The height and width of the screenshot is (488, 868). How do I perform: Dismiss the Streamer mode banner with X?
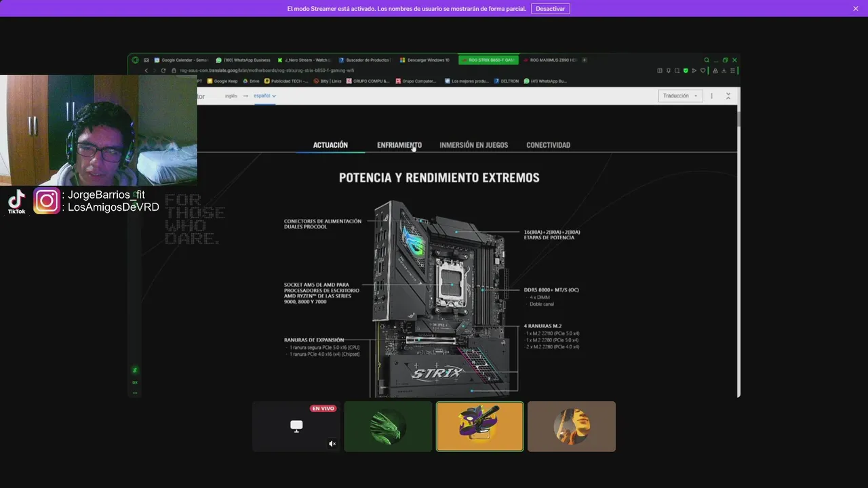[856, 9]
